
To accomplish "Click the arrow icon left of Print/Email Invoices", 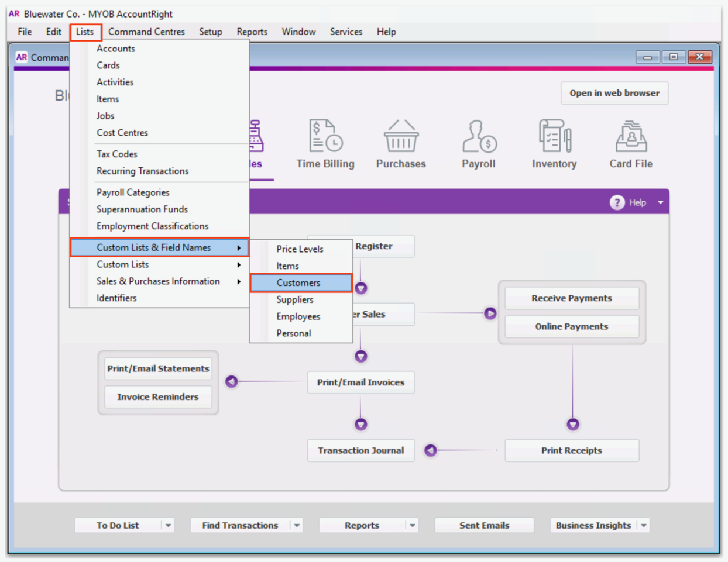I will coord(232,381).
